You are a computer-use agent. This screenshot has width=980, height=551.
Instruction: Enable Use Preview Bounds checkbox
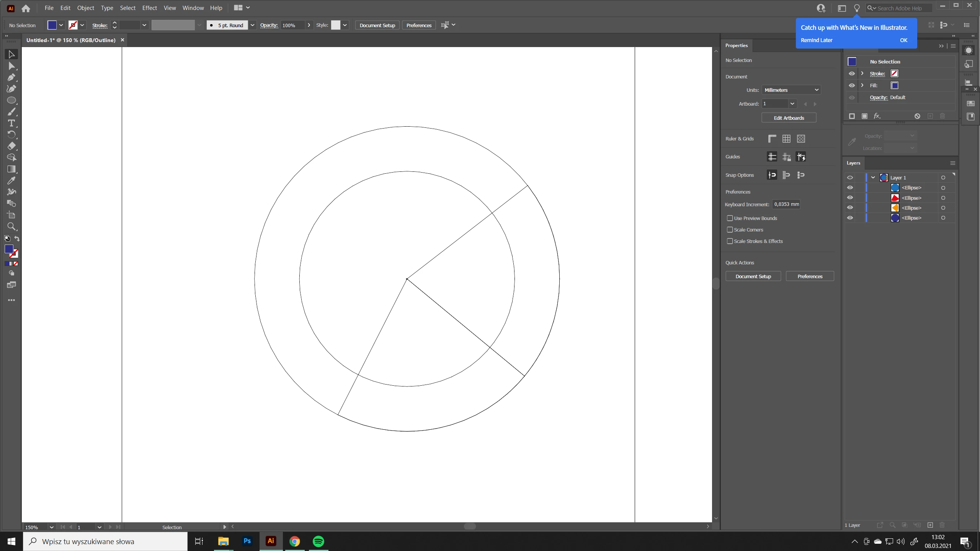pos(730,218)
